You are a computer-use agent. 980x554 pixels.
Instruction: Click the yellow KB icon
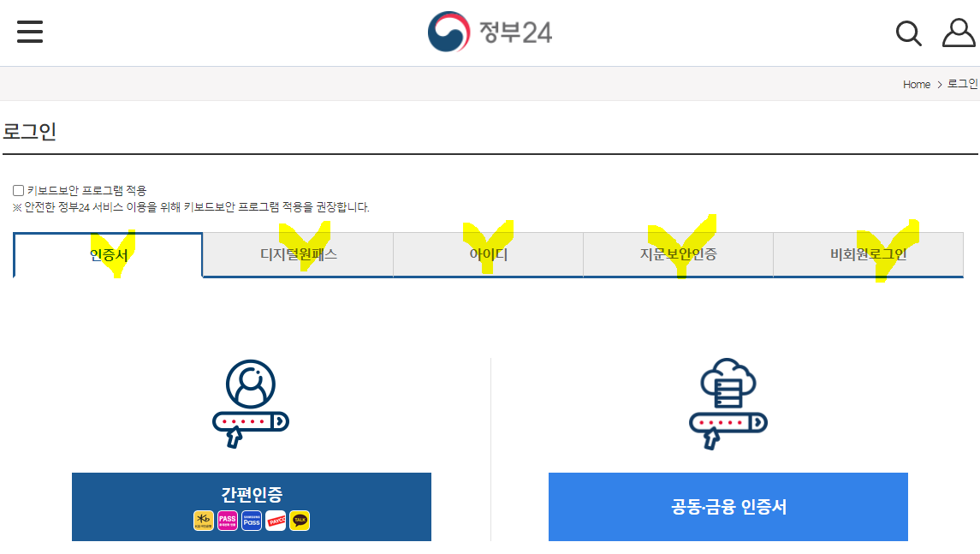click(204, 521)
